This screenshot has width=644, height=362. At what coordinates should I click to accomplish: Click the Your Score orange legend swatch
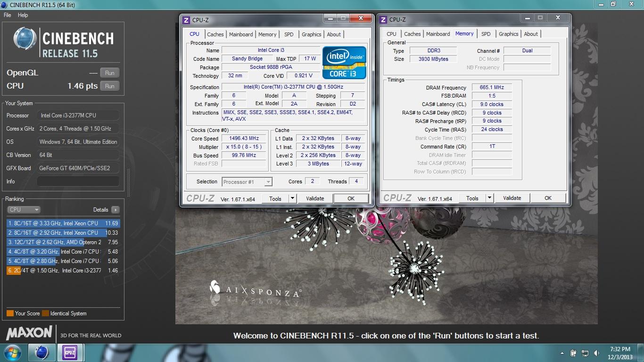[10, 313]
